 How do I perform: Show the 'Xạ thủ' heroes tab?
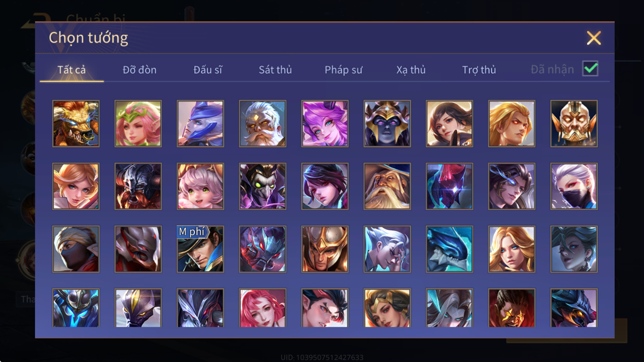point(411,70)
